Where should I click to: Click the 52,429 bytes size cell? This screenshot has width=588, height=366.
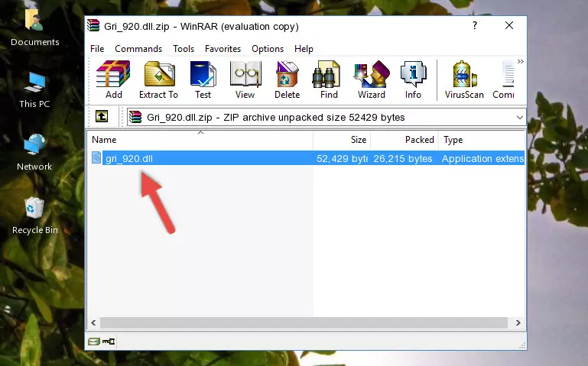pos(342,158)
